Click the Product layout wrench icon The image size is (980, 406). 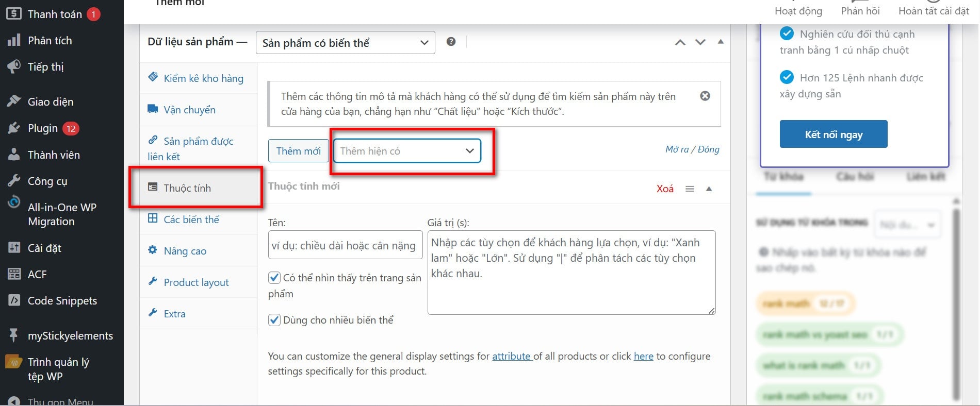pos(153,281)
